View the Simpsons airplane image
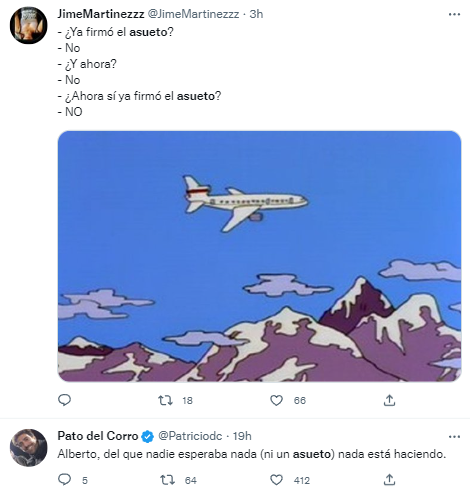Screen dimensions: 470x492 pyautogui.click(x=259, y=256)
